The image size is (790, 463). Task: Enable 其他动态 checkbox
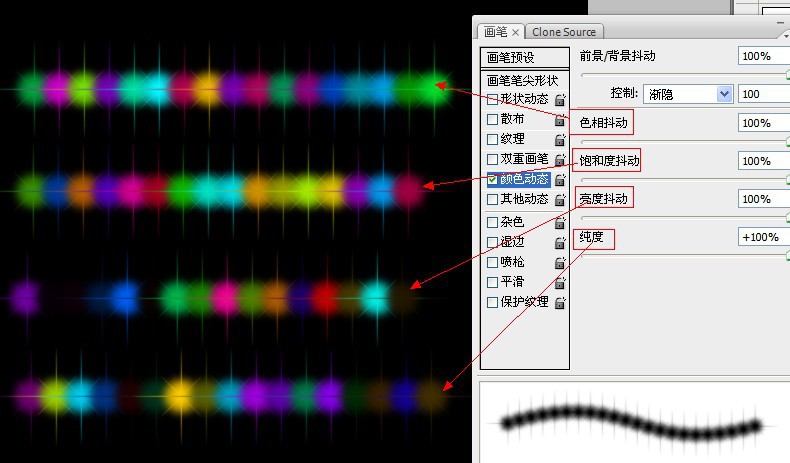[492, 200]
